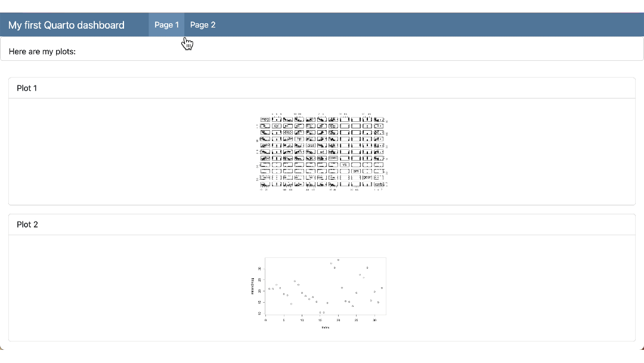Click the pairs plot thumbnail in Plot 1
Image resolution: width=644 pixels, height=363 pixels.
pos(322,150)
